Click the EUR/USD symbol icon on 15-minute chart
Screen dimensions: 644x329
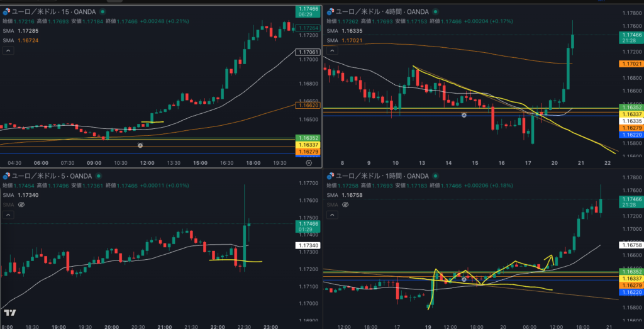point(7,12)
